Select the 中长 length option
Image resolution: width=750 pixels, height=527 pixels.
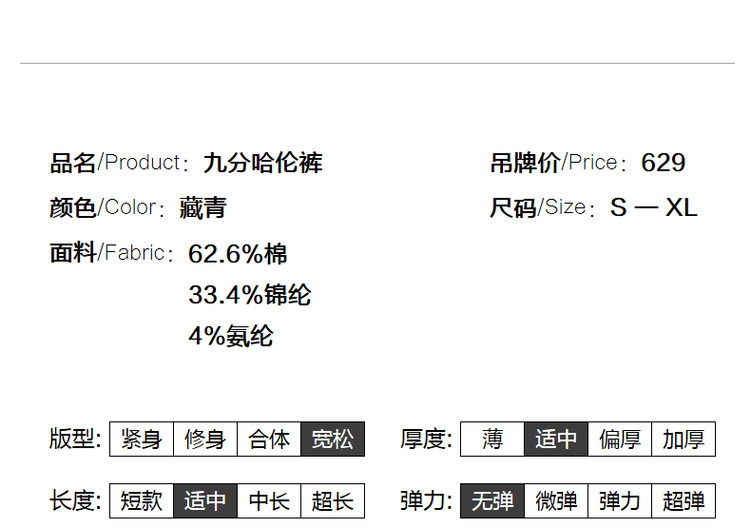269,501
